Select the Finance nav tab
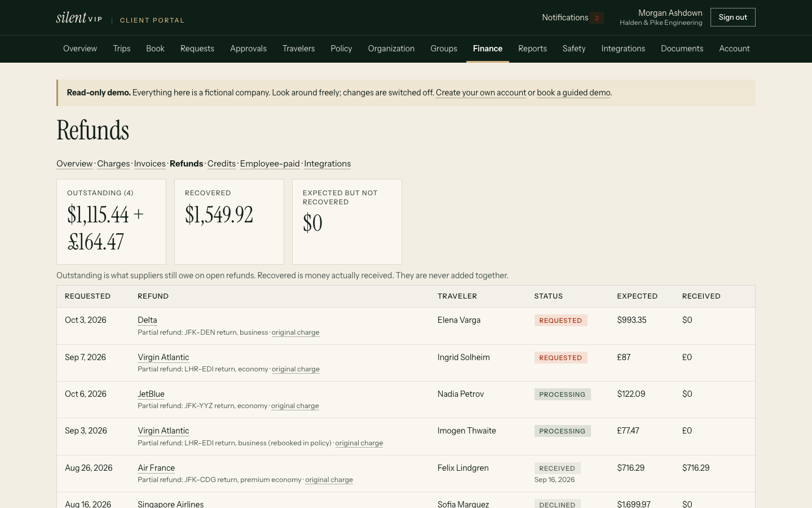 coord(488,49)
